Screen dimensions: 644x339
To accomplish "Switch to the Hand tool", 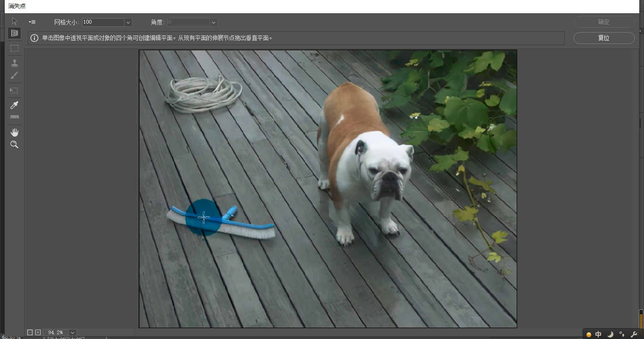I will [x=15, y=132].
